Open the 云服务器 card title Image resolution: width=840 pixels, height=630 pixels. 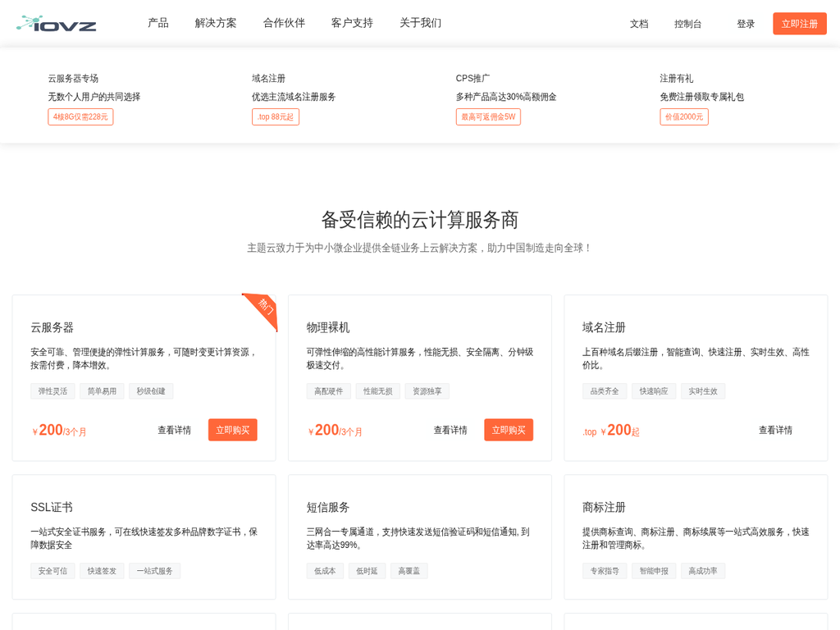coord(52,327)
